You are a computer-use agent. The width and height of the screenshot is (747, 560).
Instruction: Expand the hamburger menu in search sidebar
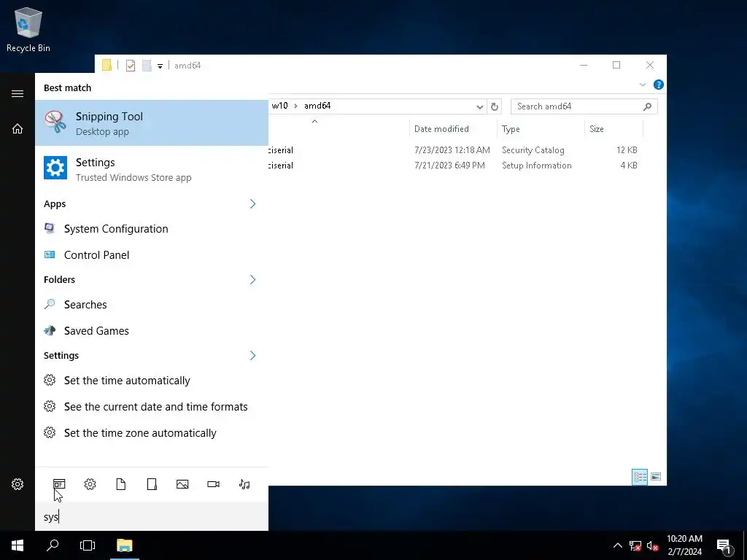point(18,93)
